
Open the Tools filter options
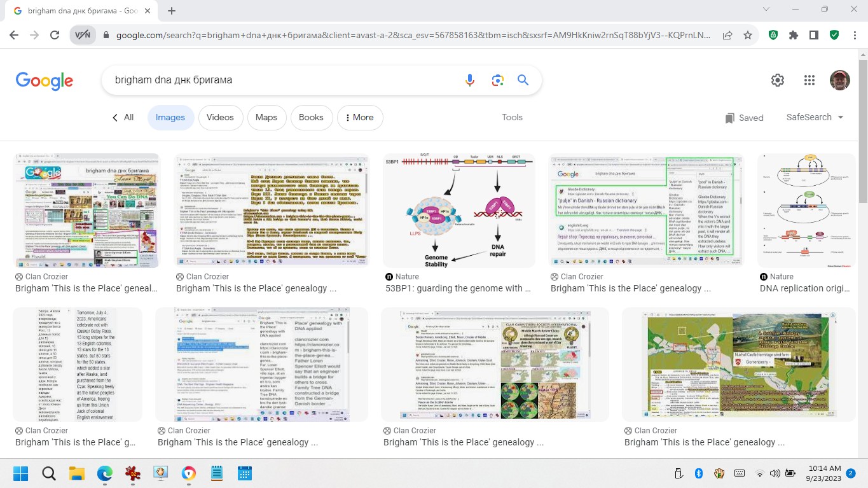point(512,117)
